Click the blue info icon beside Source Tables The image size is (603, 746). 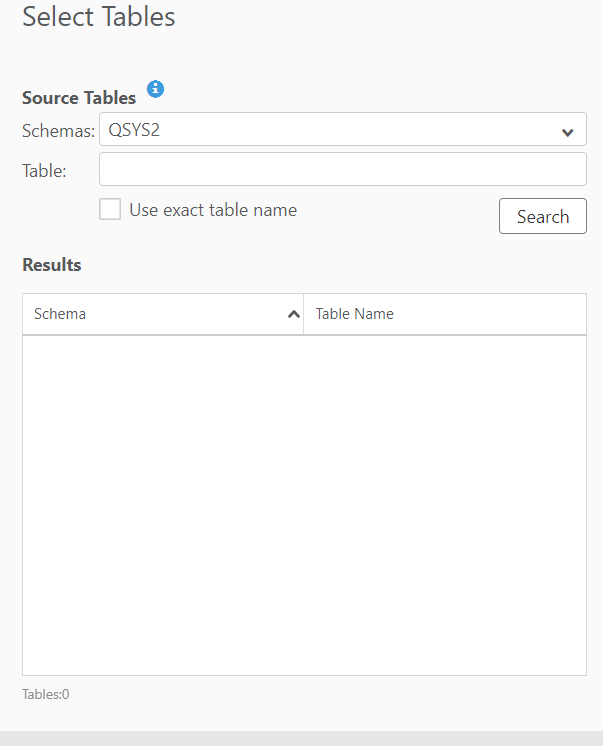pyautogui.click(x=155, y=90)
